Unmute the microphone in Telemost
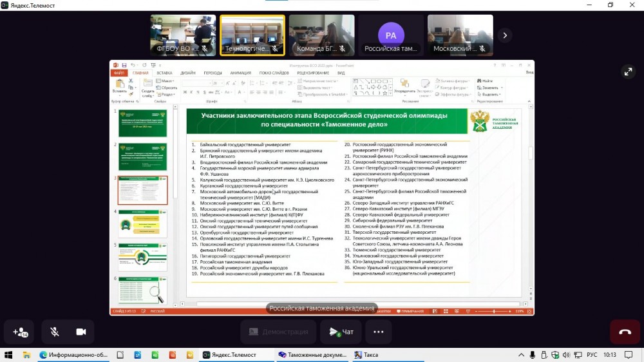Screen dimensions: 644x362 pos(55,332)
